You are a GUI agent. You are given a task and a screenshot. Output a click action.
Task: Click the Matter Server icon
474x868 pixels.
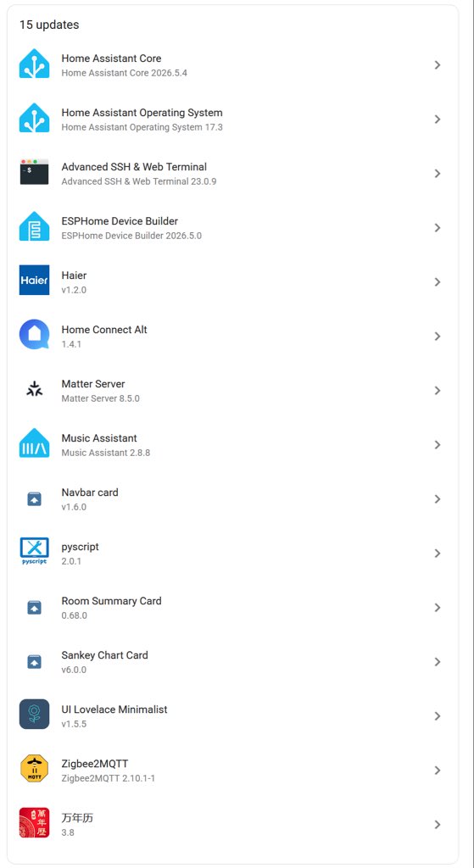34,390
